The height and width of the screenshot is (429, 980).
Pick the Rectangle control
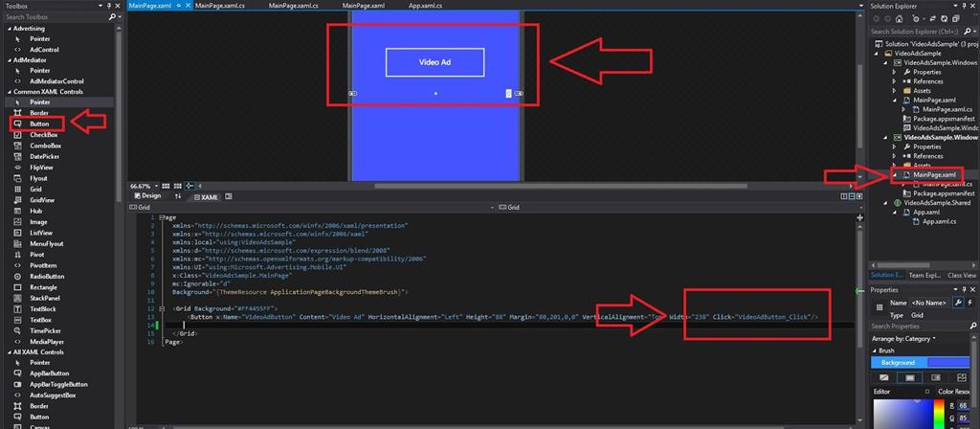[43, 287]
